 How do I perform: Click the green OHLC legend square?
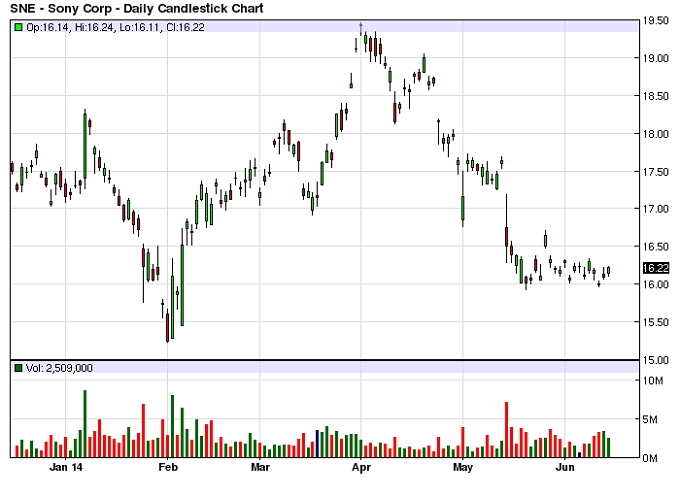[x=18, y=27]
